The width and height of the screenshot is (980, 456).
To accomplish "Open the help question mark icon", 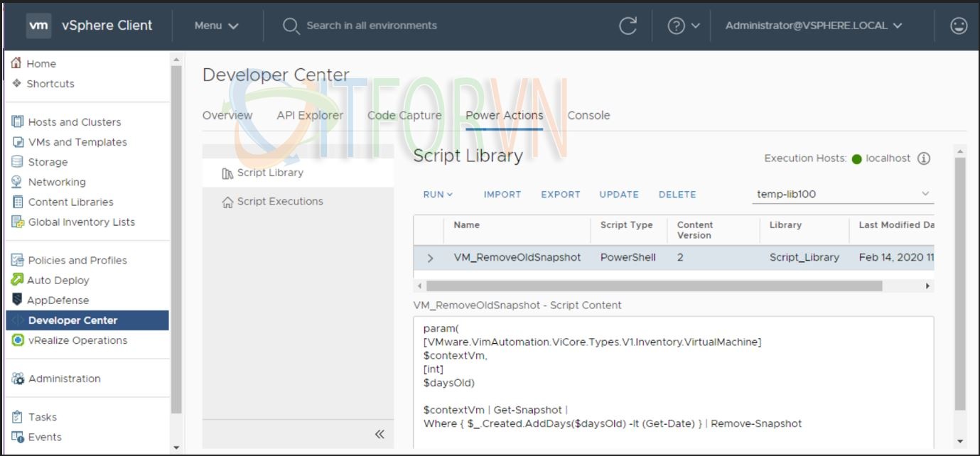I will (677, 26).
